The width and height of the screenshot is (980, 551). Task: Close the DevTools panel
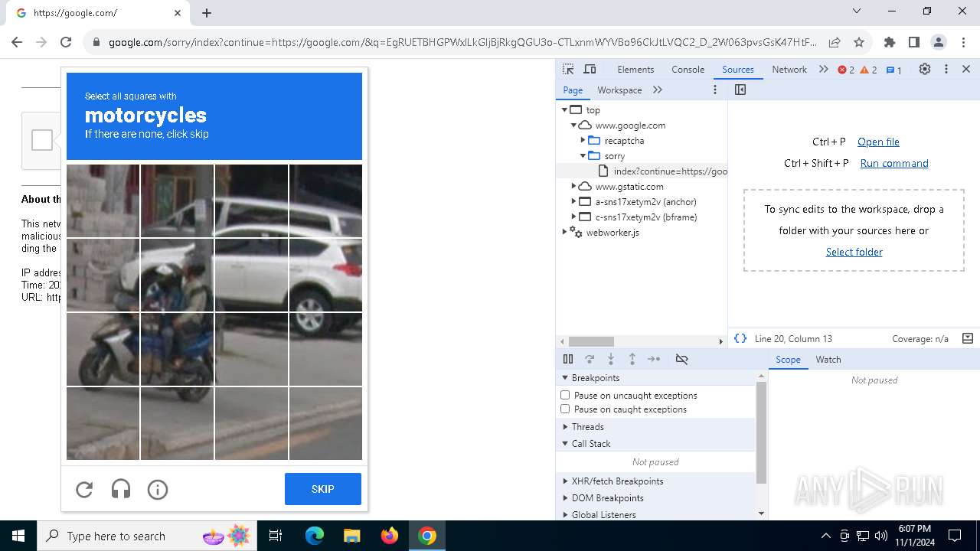[966, 69]
